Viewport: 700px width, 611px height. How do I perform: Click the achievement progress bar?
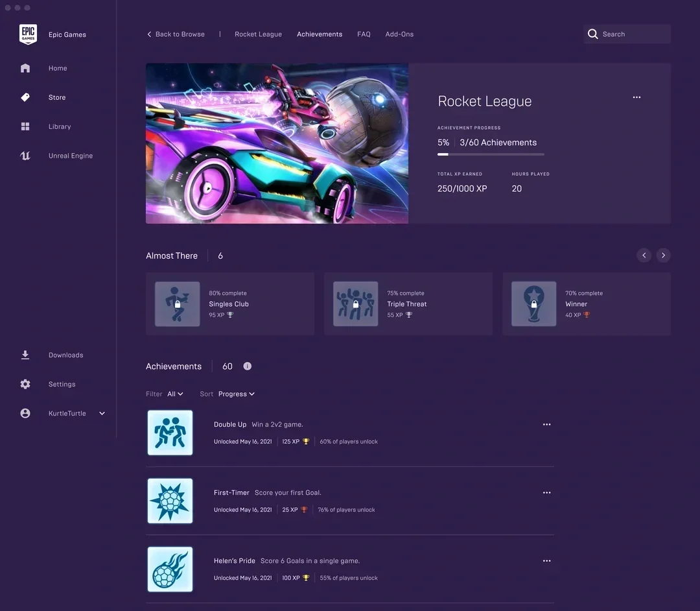pyautogui.click(x=491, y=154)
